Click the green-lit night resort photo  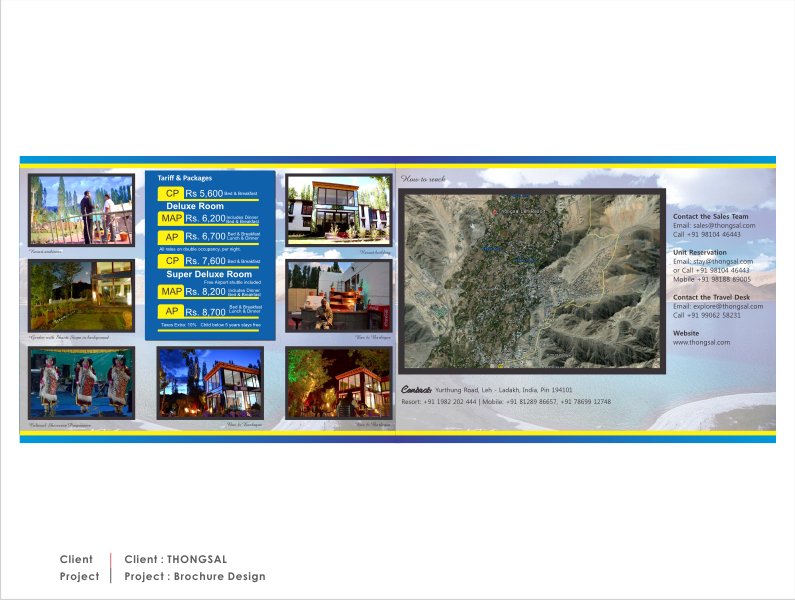(338, 382)
